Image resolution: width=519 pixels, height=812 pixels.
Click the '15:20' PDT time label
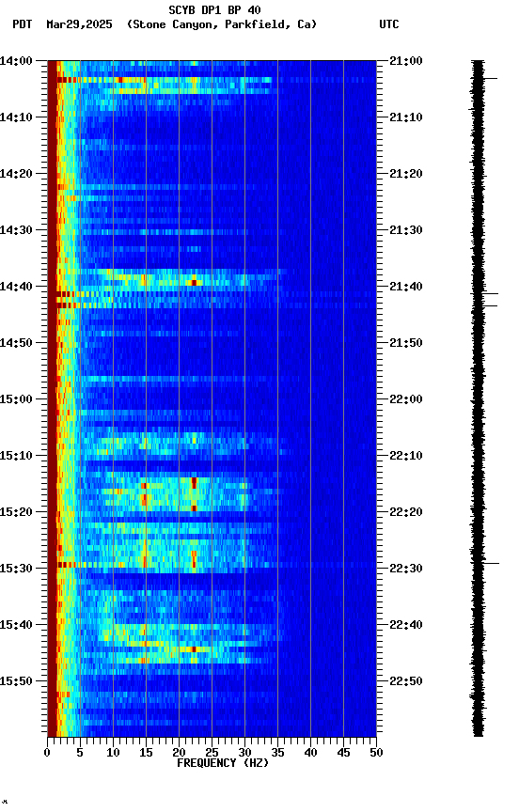[16, 513]
